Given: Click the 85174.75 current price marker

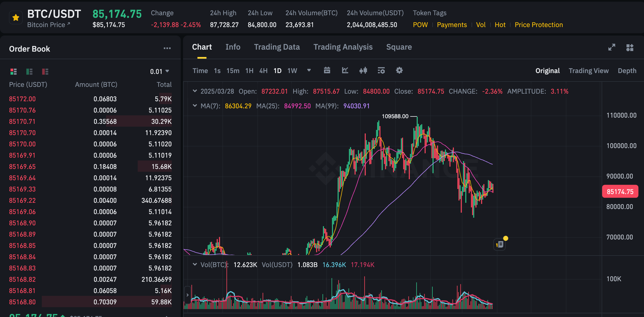Looking at the screenshot, I should pos(620,192).
